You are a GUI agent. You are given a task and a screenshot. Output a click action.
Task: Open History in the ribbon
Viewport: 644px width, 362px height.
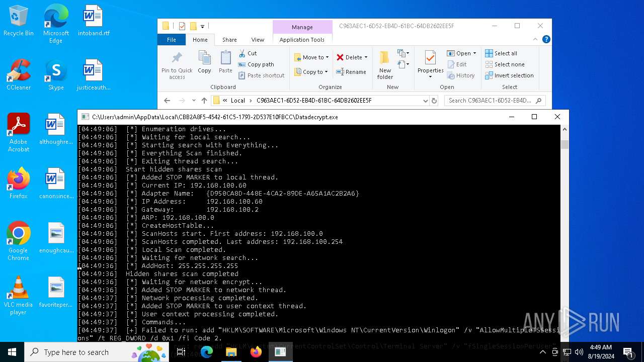click(461, 75)
